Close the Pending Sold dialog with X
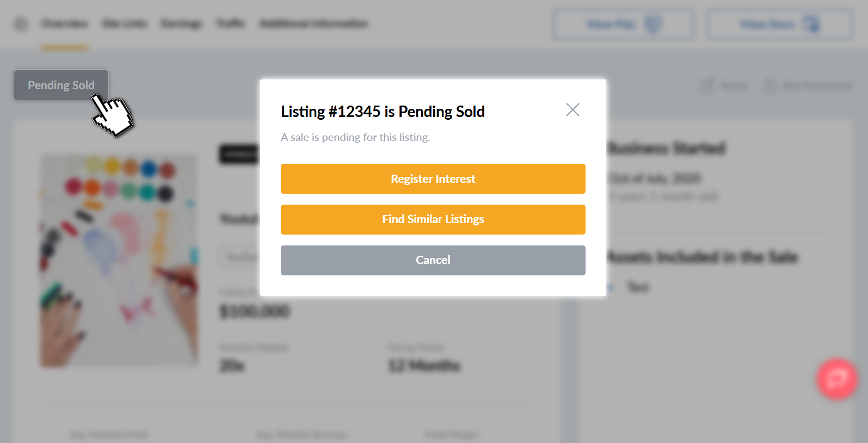 (572, 110)
